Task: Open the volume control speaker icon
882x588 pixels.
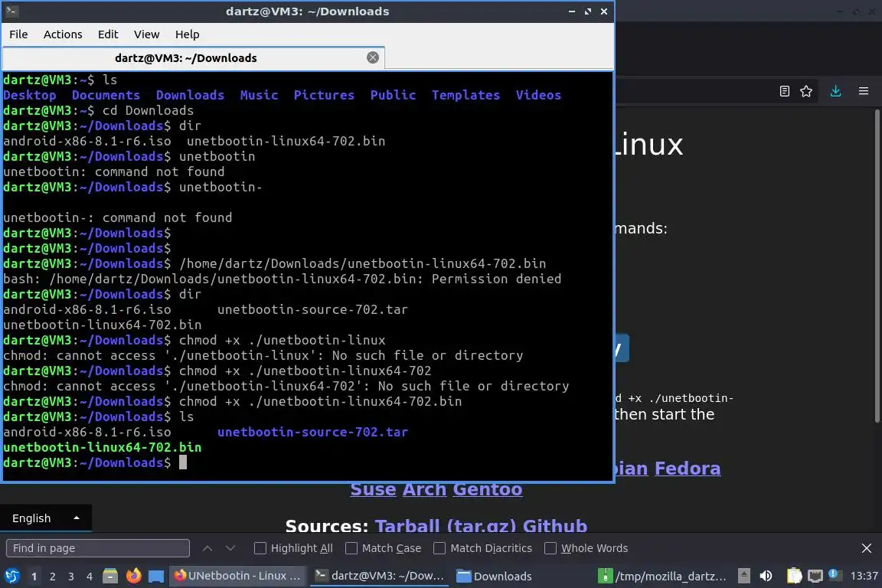Action: 766,576
